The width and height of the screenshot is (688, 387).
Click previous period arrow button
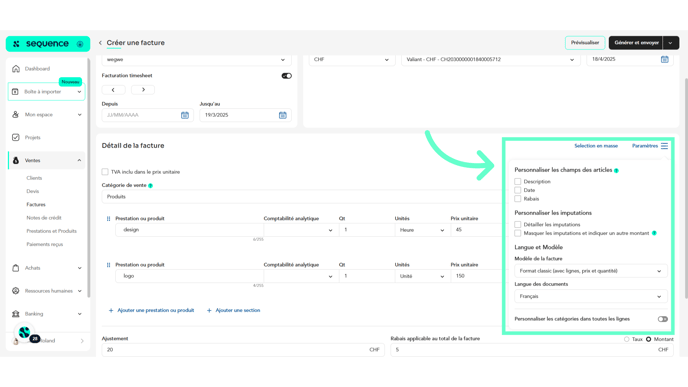pyautogui.click(x=113, y=90)
